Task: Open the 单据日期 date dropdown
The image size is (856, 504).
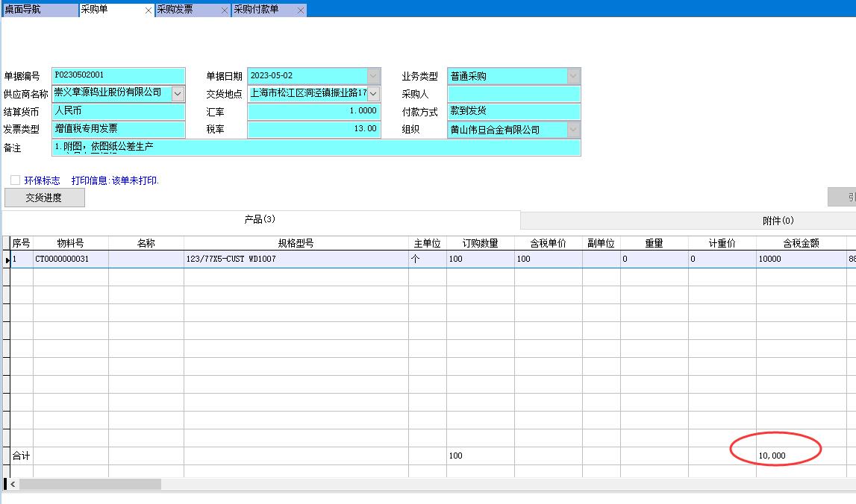Action: [x=374, y=76]
